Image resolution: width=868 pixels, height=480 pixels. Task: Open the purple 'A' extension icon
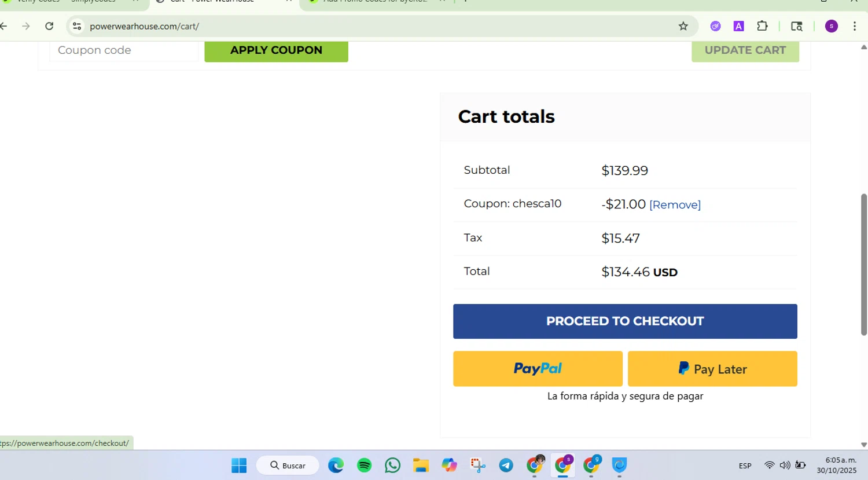click(x=739, y=26)
